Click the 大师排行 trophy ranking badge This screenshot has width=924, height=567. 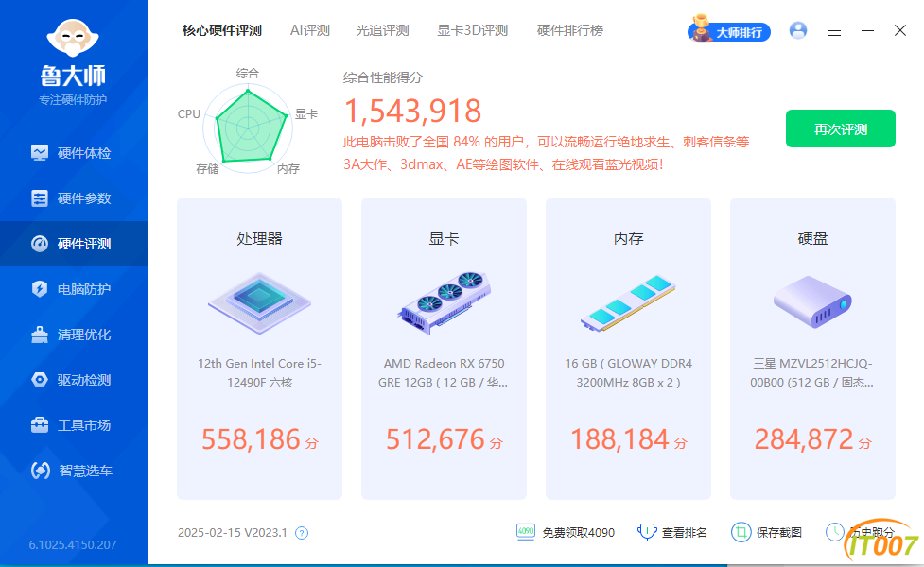pyautogui.click(x=729, y=29)
